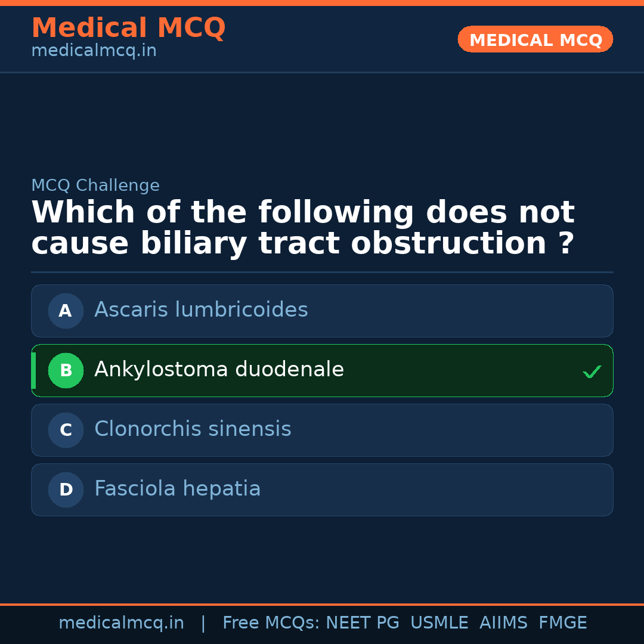Screen dimensions: 644x644
Task: Open the MCQ Challenge section label
Action: click(x=95, y=185)
